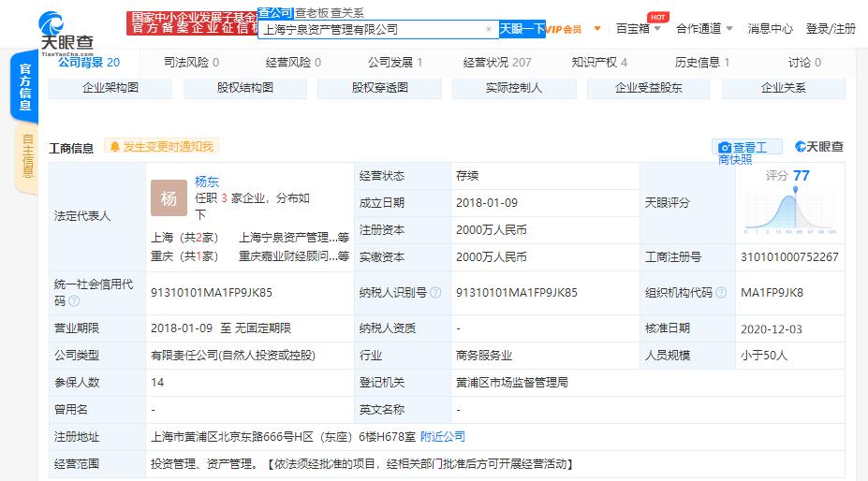Select the 经营状况 207 tab
Image resolution: width=868 pixels, height=481 pixels.
497,63
